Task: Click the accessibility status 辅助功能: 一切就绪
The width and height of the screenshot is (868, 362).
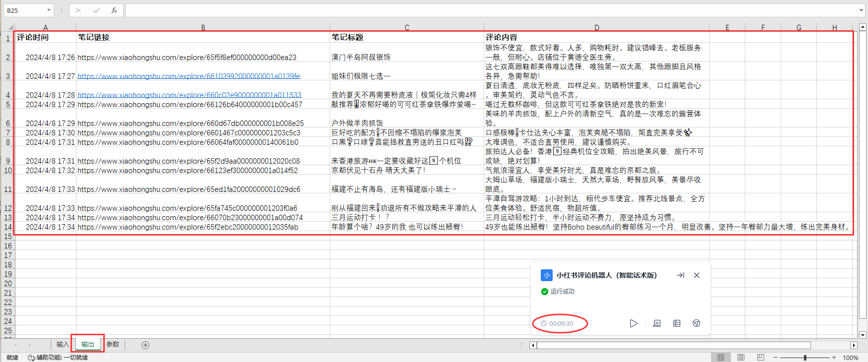Action: click(58, 358)
